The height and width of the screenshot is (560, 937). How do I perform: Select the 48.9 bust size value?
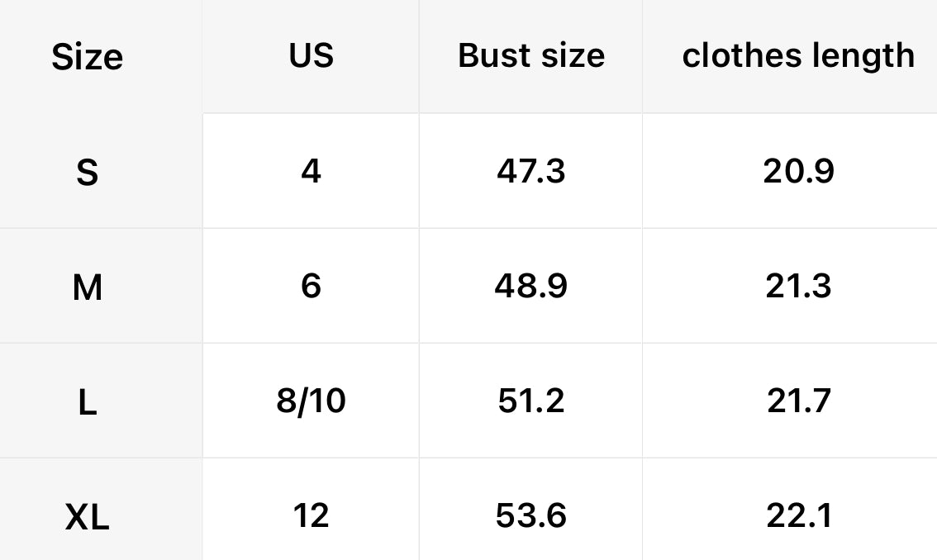[531, 286]
